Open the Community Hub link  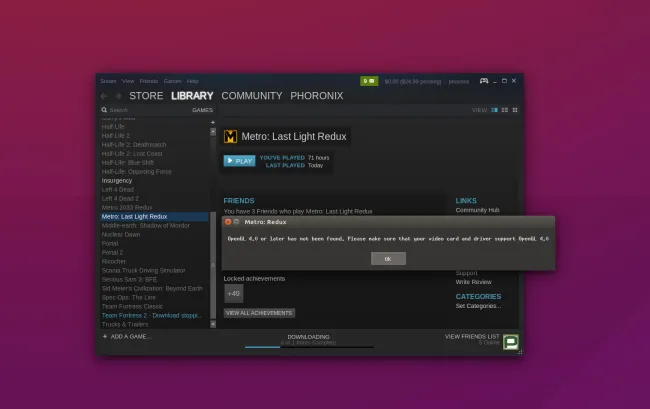pyautogui.click(x=477, y=210)
